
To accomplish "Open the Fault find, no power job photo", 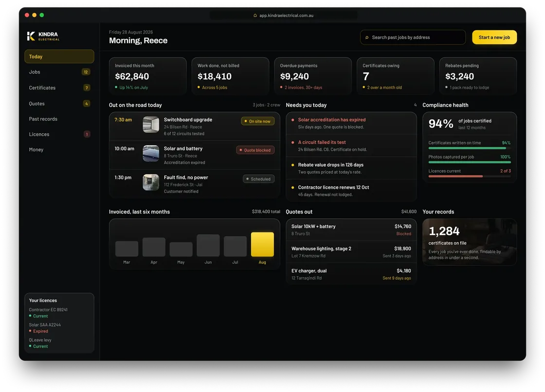I will pos(151,182).
